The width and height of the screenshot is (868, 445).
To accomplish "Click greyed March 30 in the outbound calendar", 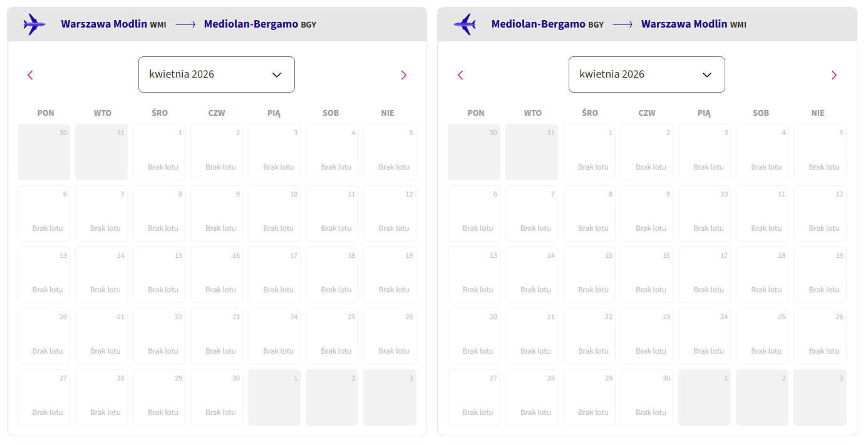I will pos(44,152).
